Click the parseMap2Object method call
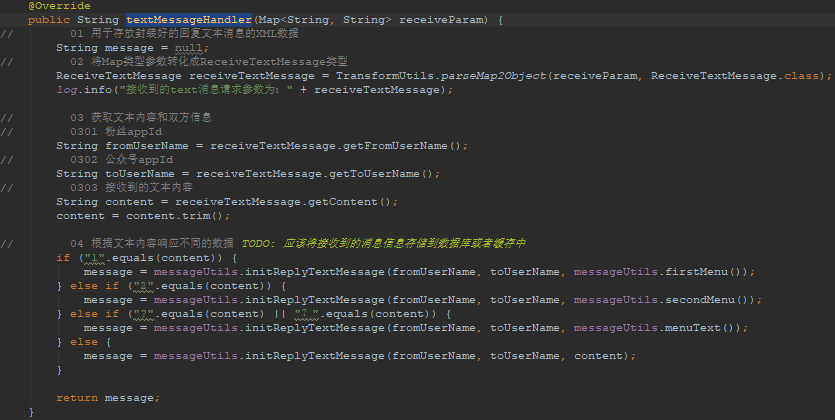This screenshot has width=835, height=420. coord(494,76)
